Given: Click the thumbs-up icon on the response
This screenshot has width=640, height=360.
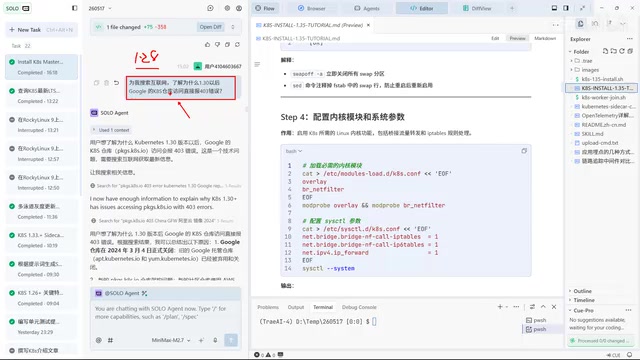Looking at the screenshot, I should coord(207,44).
